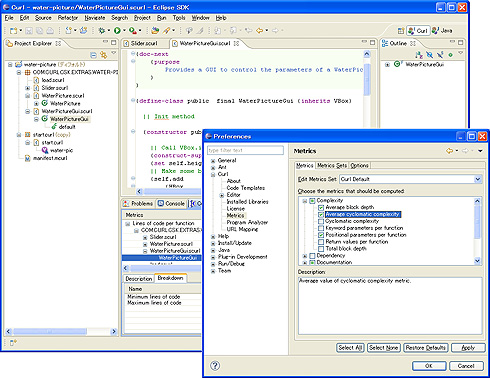The width and height of the screenshot is (490, 378).
Task: Enable the Cyclomatic complexity checkbox
Action: click(321, 221)
